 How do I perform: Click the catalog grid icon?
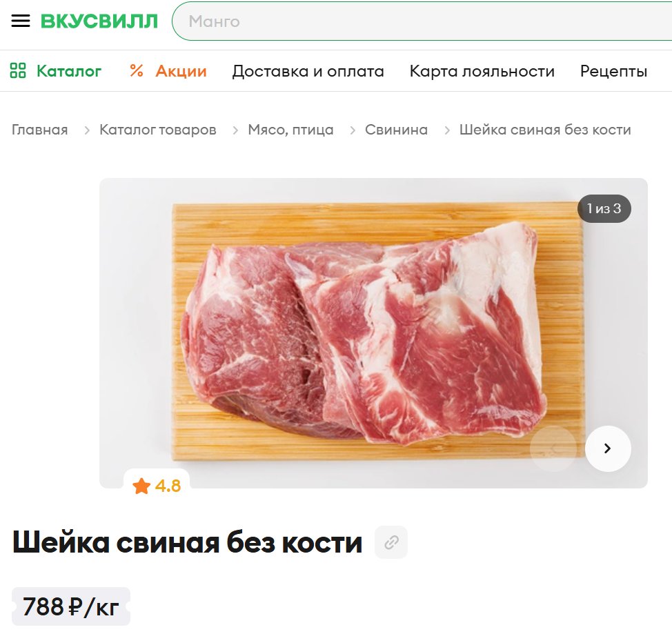tap(18, 71)
